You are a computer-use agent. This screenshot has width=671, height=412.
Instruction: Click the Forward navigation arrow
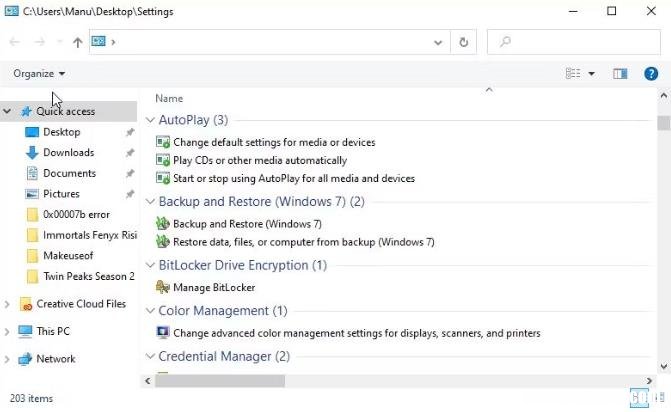click(x=40, y=42)
